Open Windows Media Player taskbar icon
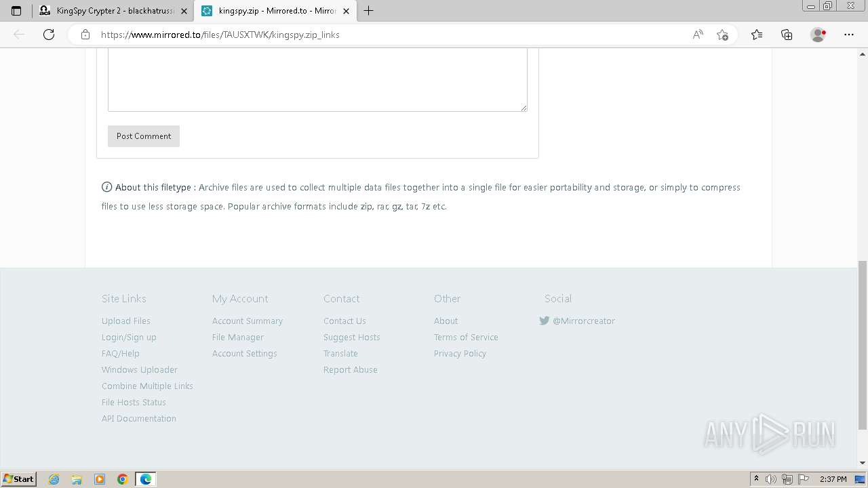The image size is (868, 488). coord(100,479)
